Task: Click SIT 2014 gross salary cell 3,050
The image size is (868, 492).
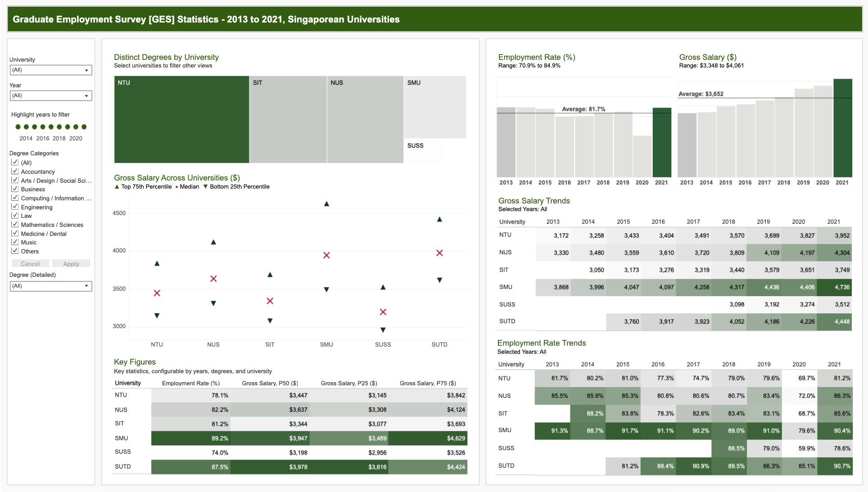Action: (588, 270)
